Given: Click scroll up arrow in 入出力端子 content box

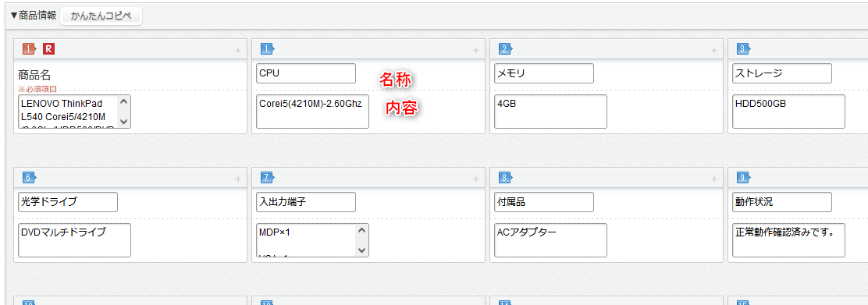Looking at the screenshot, I should coord(362,230).
